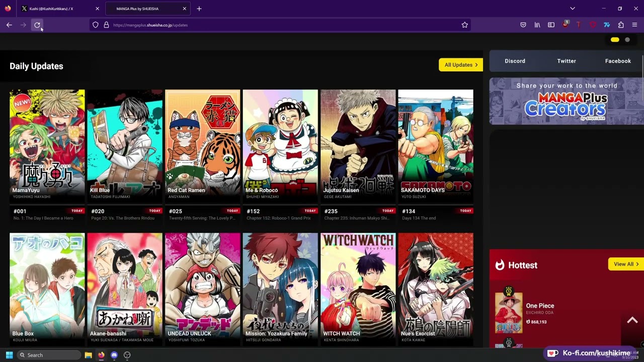The image size is (644, 362).
Task: Select the yellow page indicator pill
Action: coord(615,40)
